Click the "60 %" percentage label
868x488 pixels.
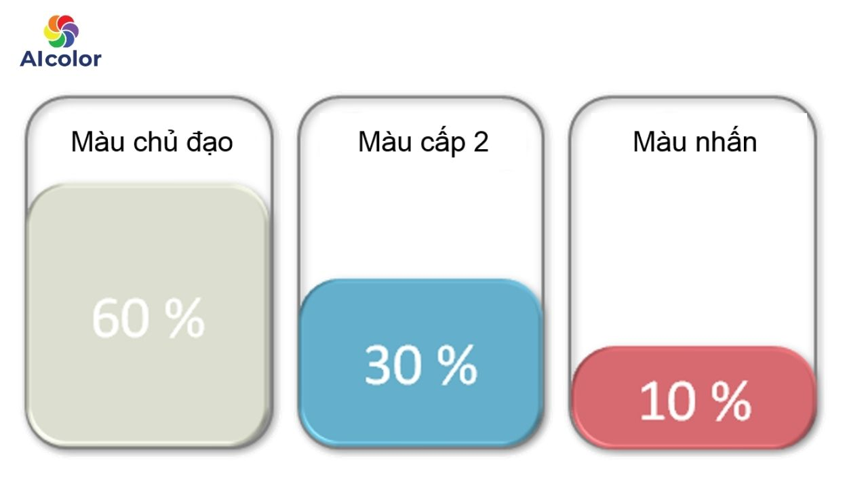tap(149, 318)
